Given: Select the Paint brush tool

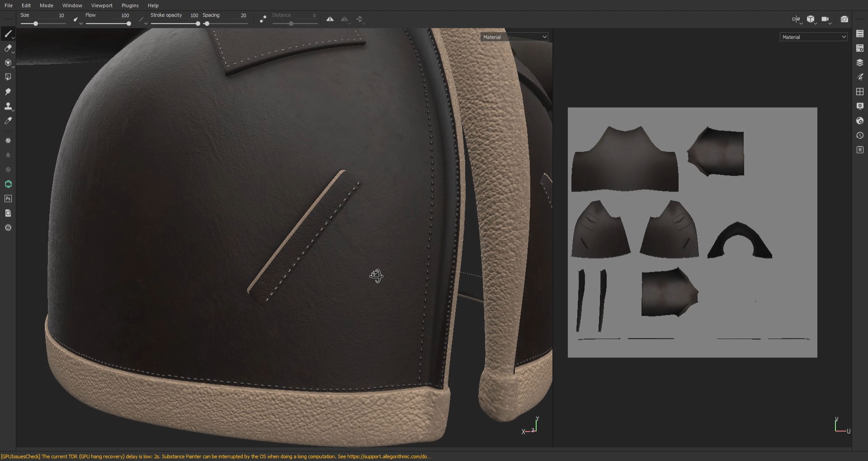Looking at the screenshot, I should click(x=8, y=34).
